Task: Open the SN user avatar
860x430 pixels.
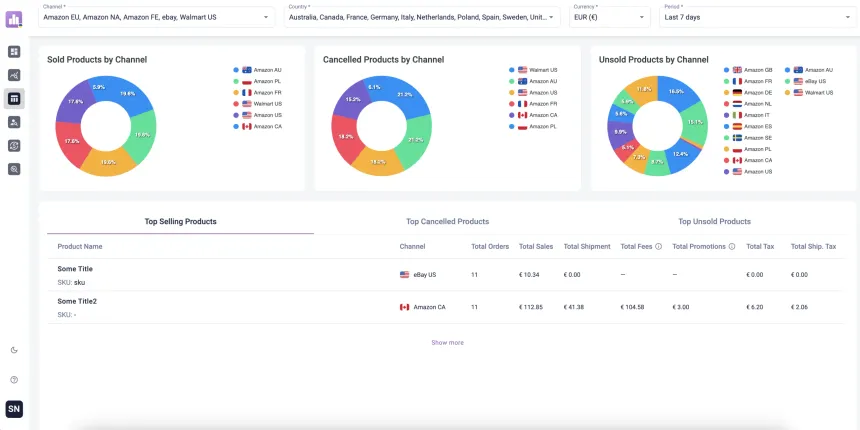Action: pyautogui.click(x=14, y=409)
